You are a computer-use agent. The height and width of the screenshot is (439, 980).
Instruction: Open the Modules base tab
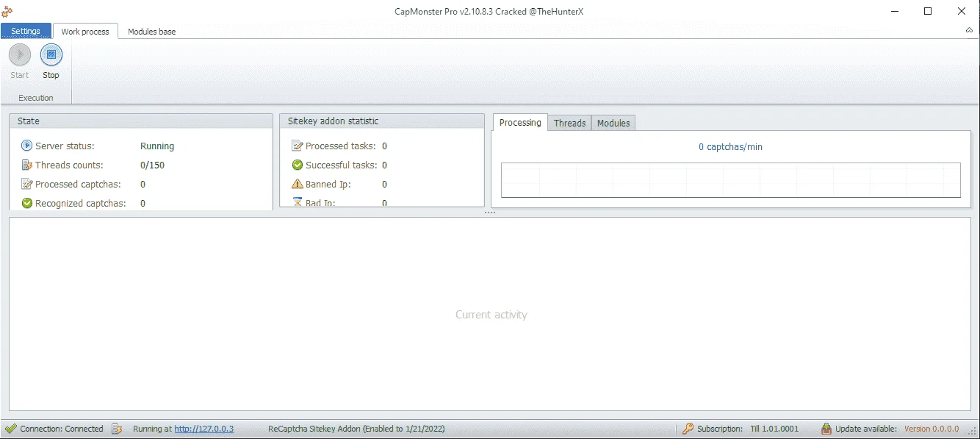[x=151, y=32]
